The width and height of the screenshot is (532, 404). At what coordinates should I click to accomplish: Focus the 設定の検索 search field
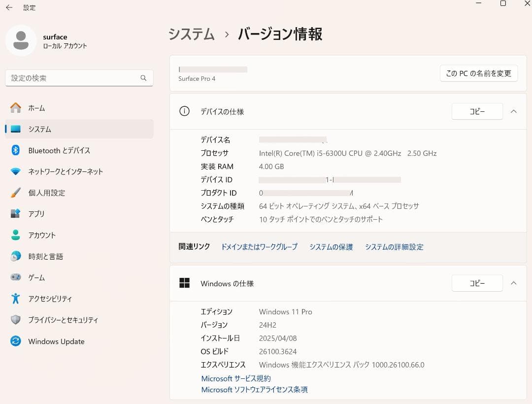[79, 78]
